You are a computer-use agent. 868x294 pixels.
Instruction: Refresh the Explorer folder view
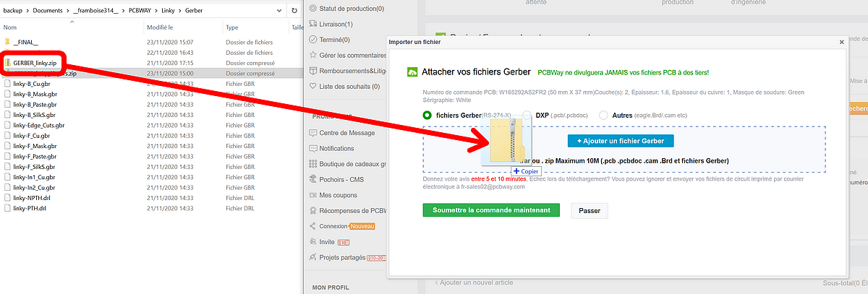click(294, 10)
